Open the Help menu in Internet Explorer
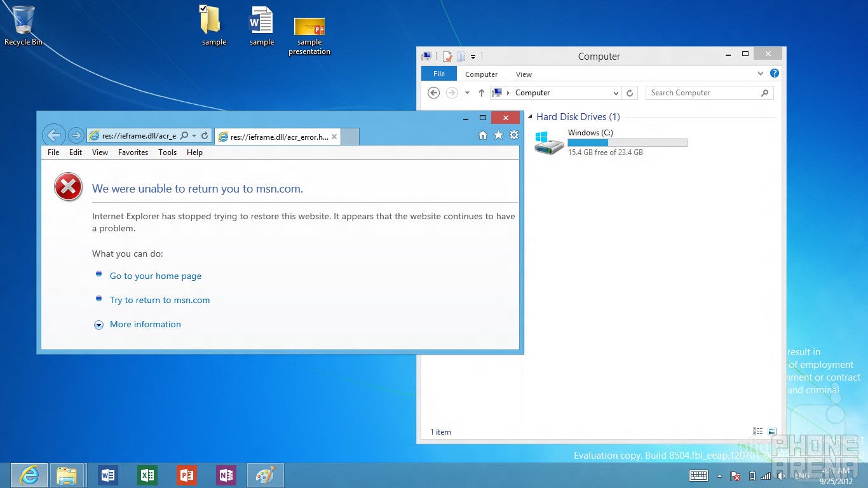 [x=194, y=152]
